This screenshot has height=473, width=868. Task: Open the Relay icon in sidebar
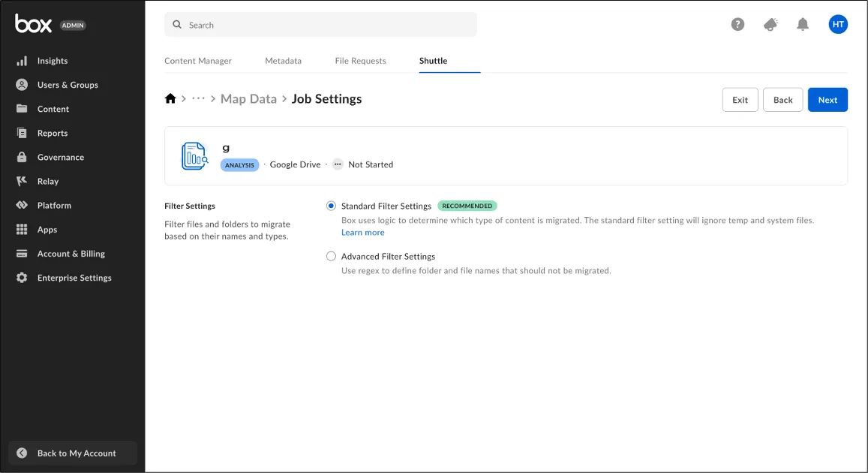(x=22, y=181)
